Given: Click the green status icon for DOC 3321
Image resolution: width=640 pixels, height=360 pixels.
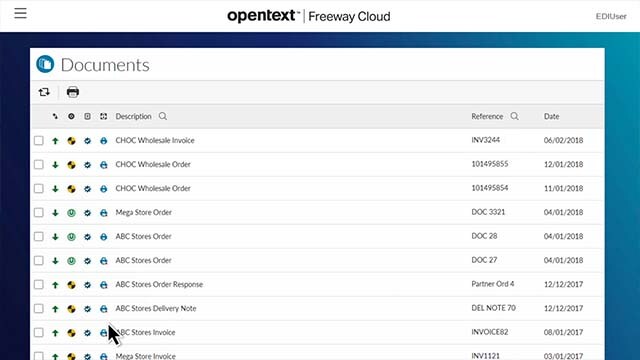Looking at the screenshot, I should 71,213.
